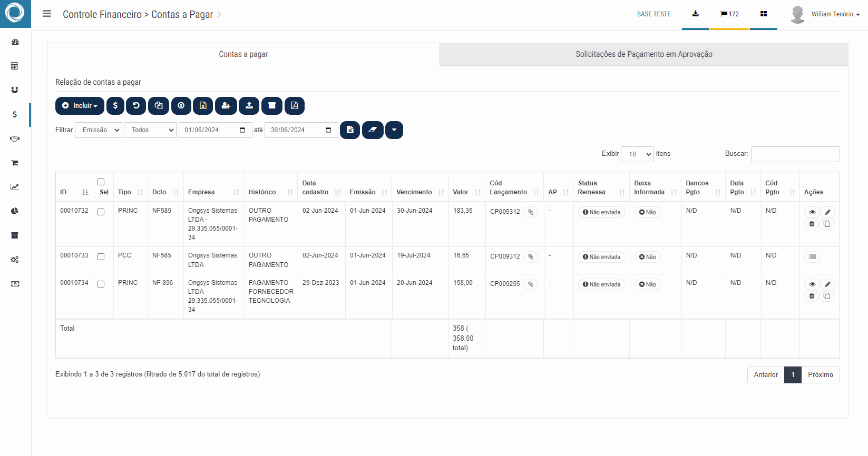
Task: Open the grid apps icon in top bar
Action: (x=764, y=14)
